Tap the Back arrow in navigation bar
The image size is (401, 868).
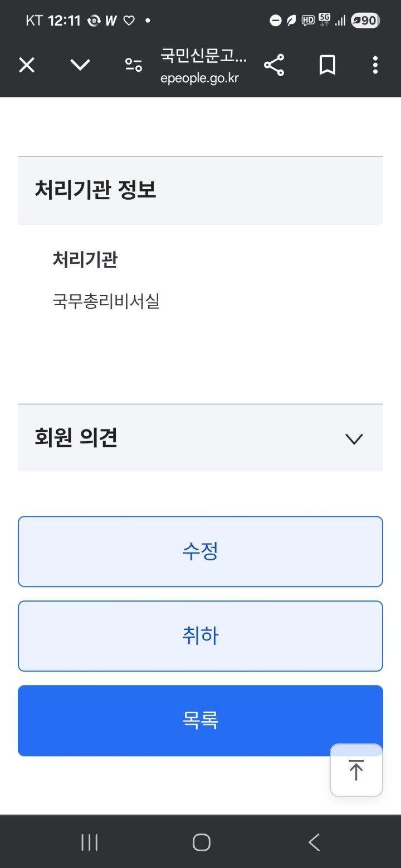(x=314, y=842)
